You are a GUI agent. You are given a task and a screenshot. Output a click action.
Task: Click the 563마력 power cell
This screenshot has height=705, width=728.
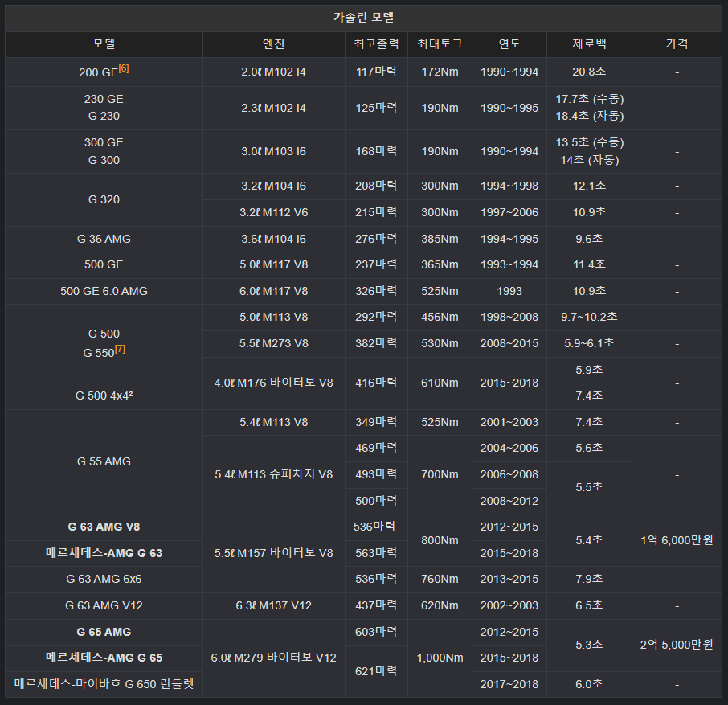click(x=376, y=553)
